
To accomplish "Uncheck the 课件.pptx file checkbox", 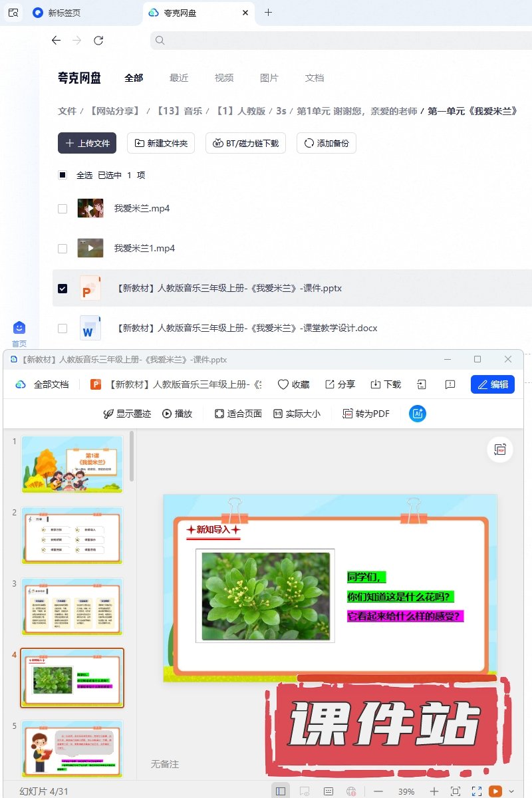I will [x=63, y=289].
